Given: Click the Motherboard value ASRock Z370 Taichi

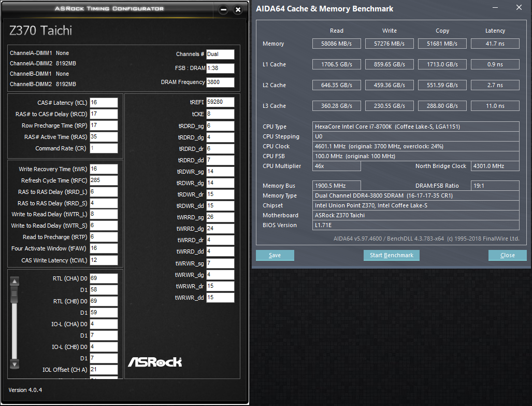Looking at the screenshot, I should [415, 215].
